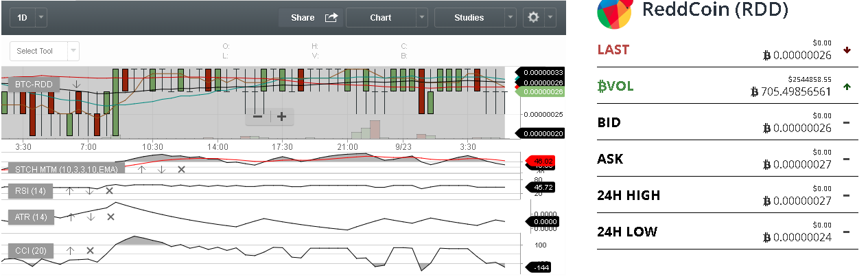Image resolution: width=868 pixels, height=277 pixels.
Task: Move STCH MTM study down
Action: [161, 169]
